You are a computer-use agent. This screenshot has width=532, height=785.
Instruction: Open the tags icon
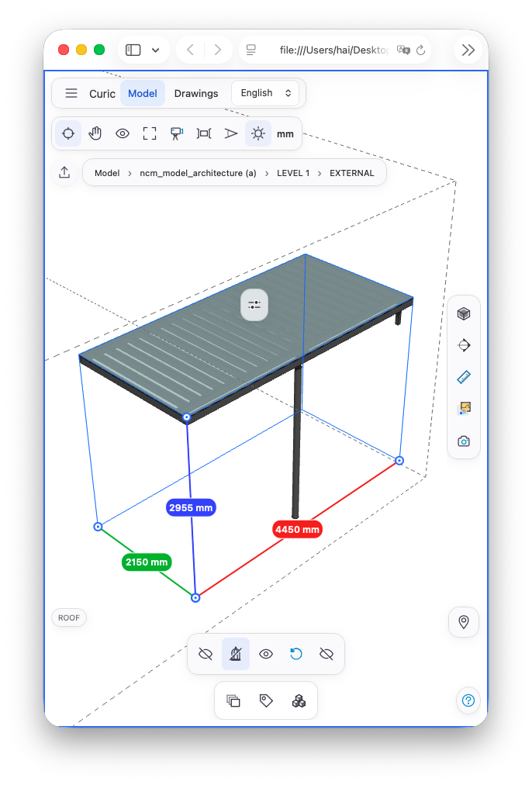coord(266,701)
